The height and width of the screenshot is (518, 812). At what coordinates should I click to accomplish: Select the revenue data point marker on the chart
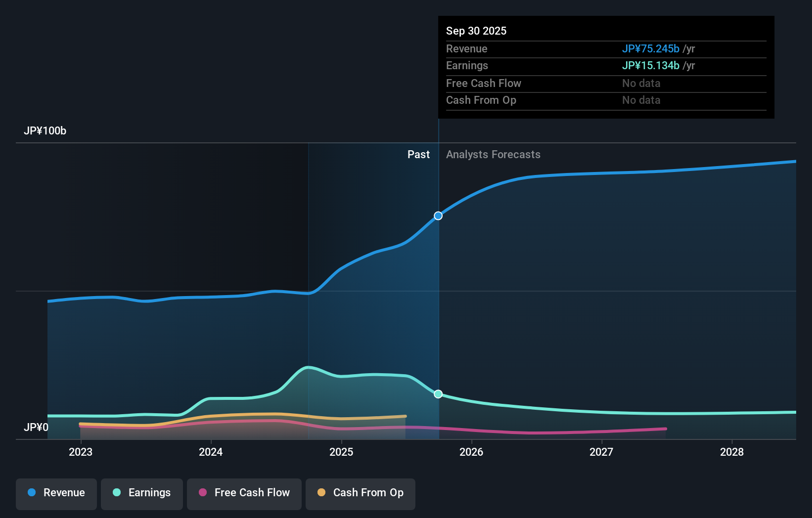point(438,216)
